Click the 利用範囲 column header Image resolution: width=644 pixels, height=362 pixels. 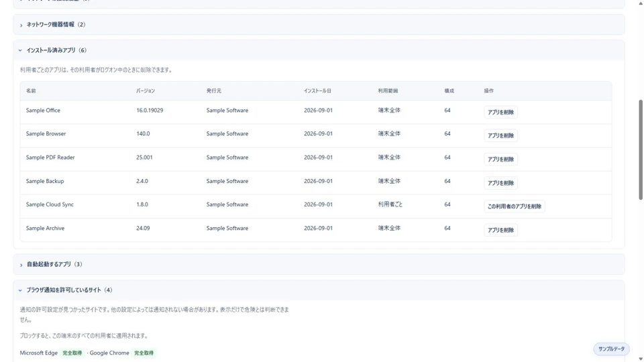388,90
